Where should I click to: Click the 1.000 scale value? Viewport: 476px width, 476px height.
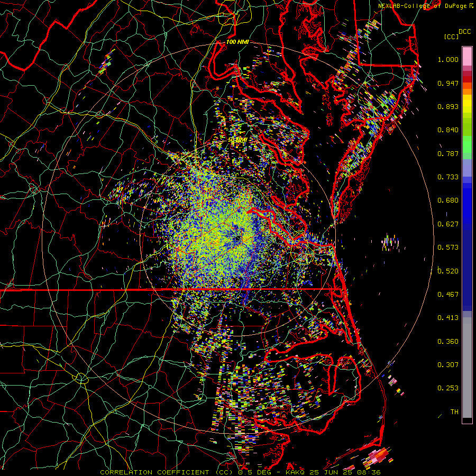[448, 59]
